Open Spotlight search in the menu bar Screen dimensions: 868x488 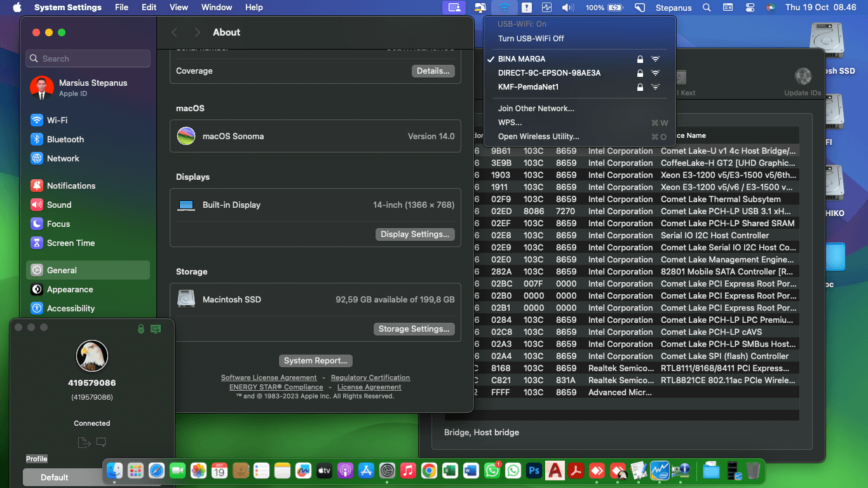707,8
